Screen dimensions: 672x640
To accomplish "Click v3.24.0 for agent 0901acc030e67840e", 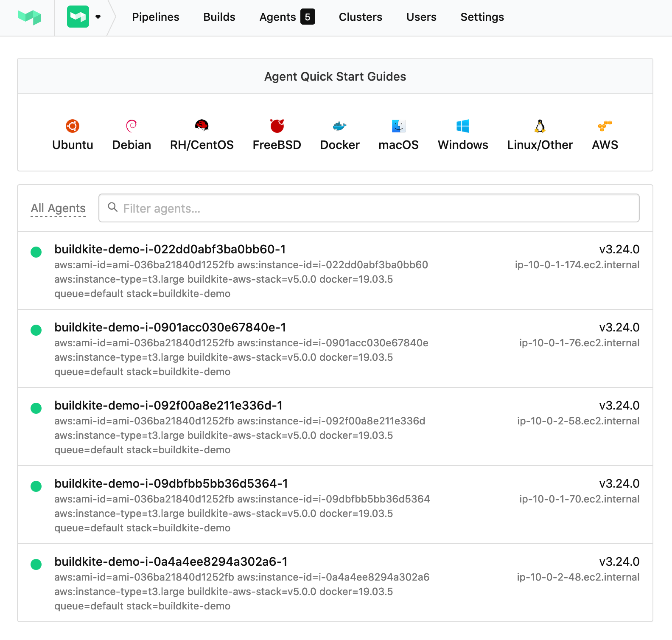I will 619,327.
